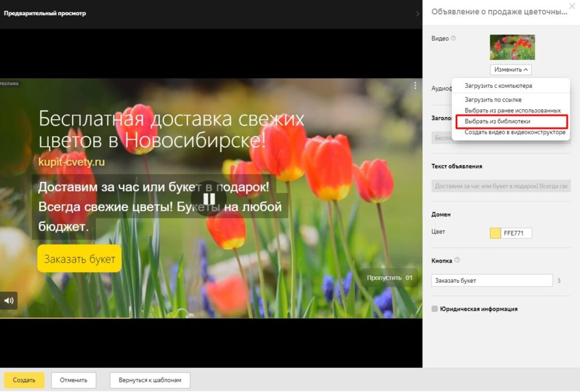Pause the playing video preview
Screen dimensions: 580x392
pos(209,199)
